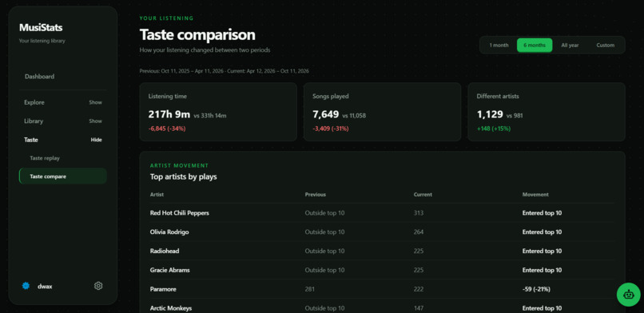The height and width of the screenshot is (313, 644).
Task: Click the Olivia Rodrigo artist name
Action: pos(169,232)
